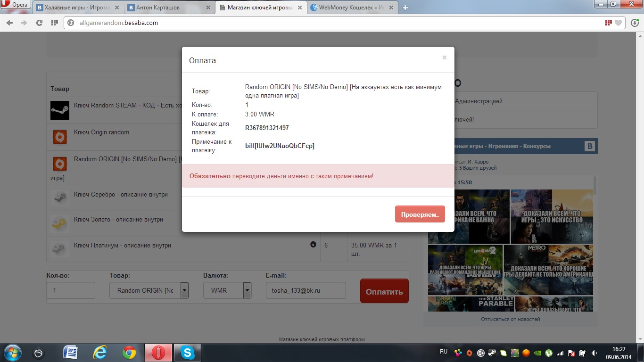The width and height of the screenshot is (644, 362).
Task: Open the Windows Start menu
Action: [x=12, y=353]
